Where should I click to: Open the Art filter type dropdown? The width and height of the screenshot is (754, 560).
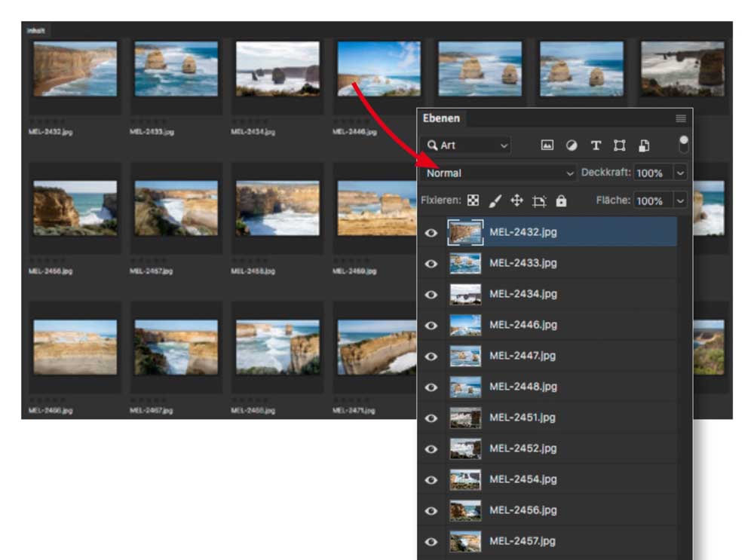467,145
